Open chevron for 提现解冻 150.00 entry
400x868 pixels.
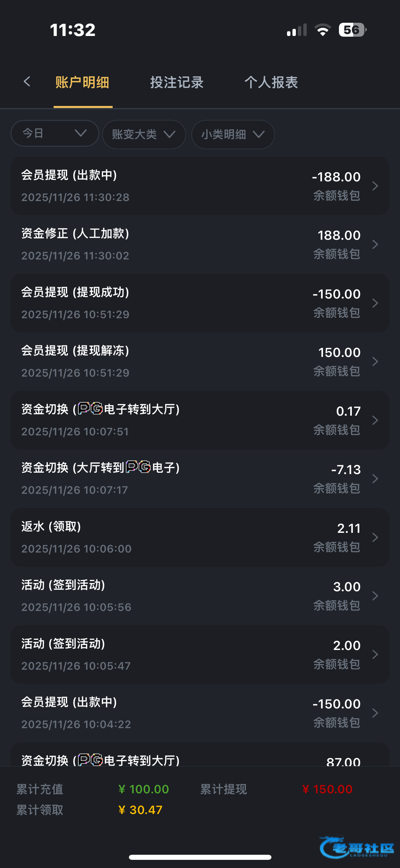point(375,362)
